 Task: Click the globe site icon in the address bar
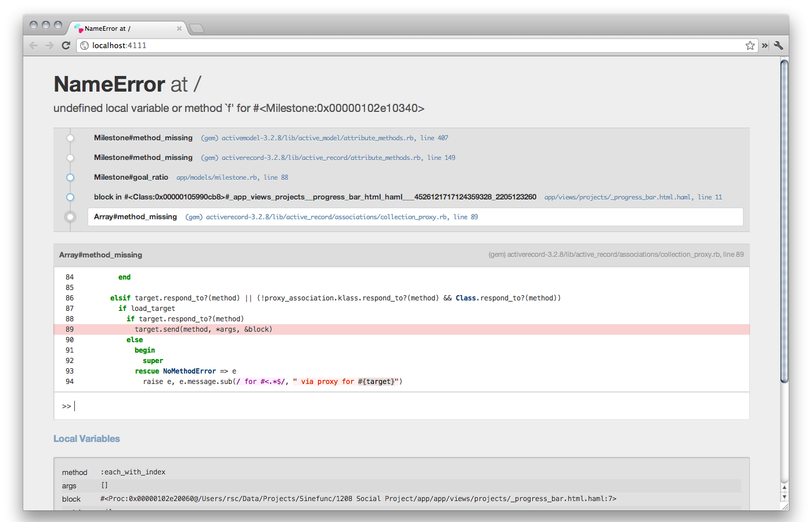[x=85, y=45]
